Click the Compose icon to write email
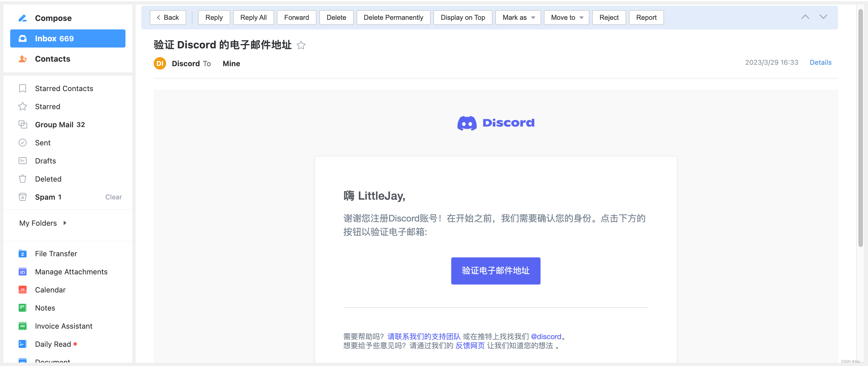Screen dimensions: 868x366 coord(23,17)
